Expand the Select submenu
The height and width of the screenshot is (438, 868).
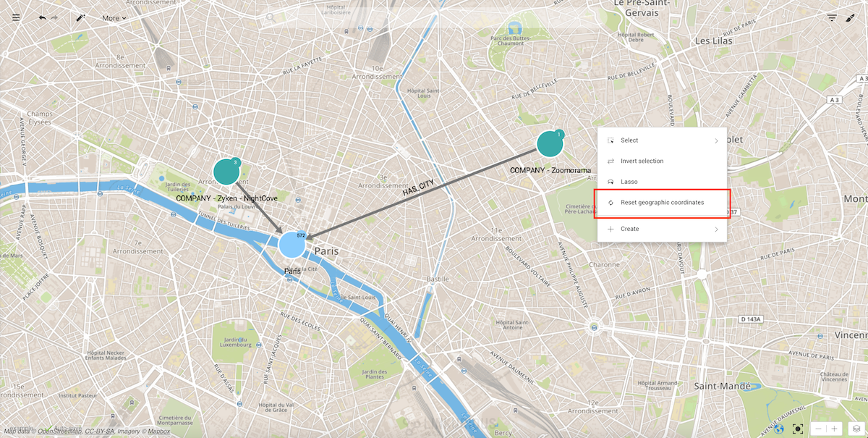[x=662, y=140]
